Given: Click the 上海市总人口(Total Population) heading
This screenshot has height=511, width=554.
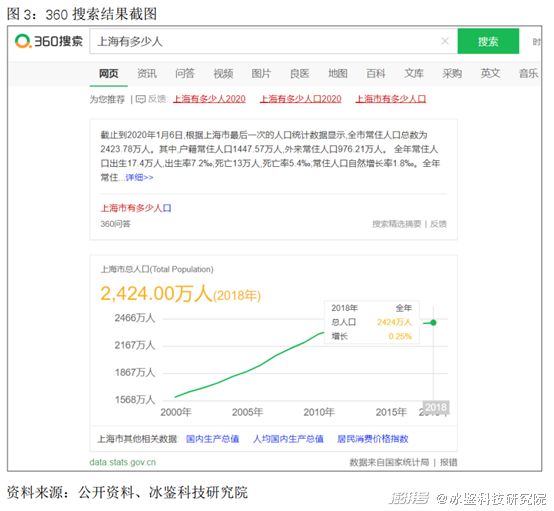Looking at the screenshot, I should (x=157, y=269).
